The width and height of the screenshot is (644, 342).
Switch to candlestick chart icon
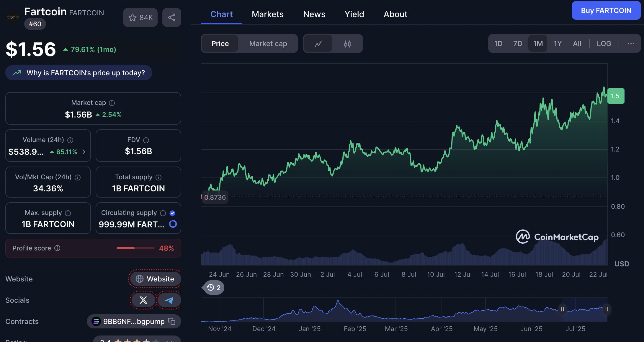(x=348, y=44)
